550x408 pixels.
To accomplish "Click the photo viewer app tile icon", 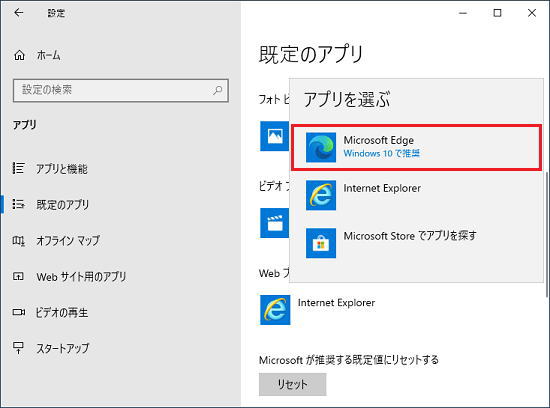I will [274, 136].
